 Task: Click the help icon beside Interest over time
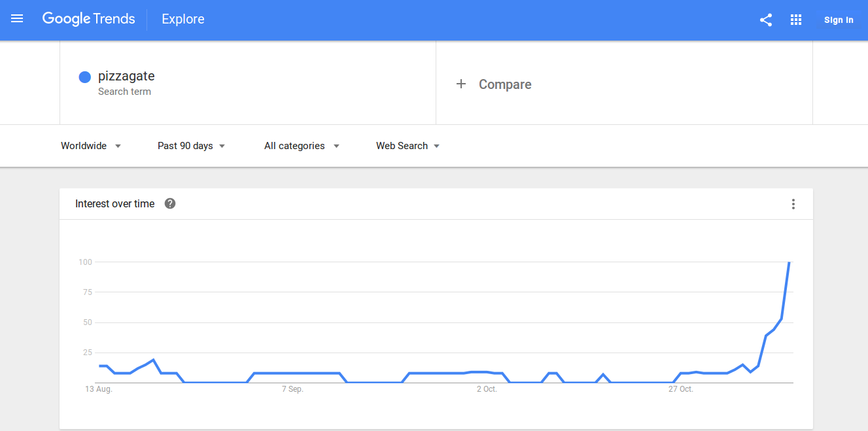pos(170,203)
